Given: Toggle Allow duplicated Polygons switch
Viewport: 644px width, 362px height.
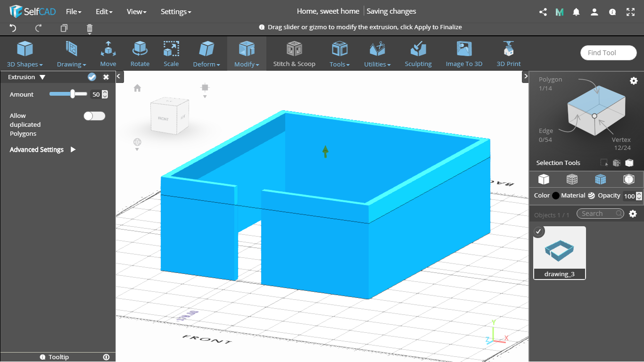Looking at the screenshot, I should tap(94, 116).
